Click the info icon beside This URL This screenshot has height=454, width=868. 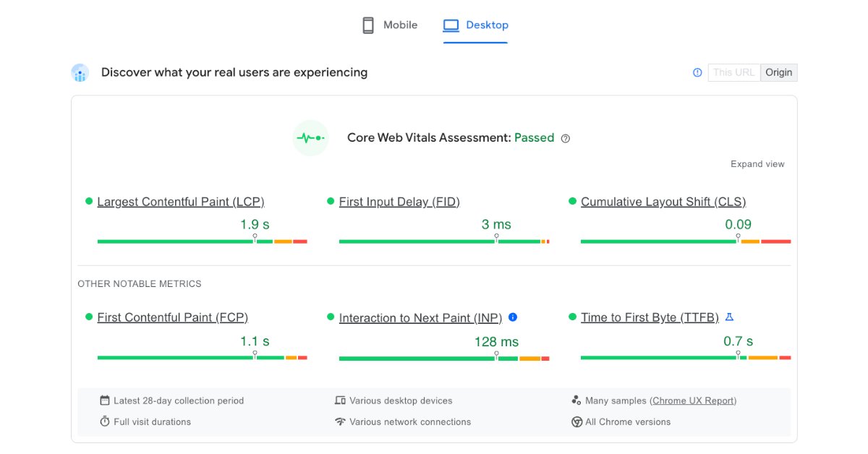[x=697, y=72]
